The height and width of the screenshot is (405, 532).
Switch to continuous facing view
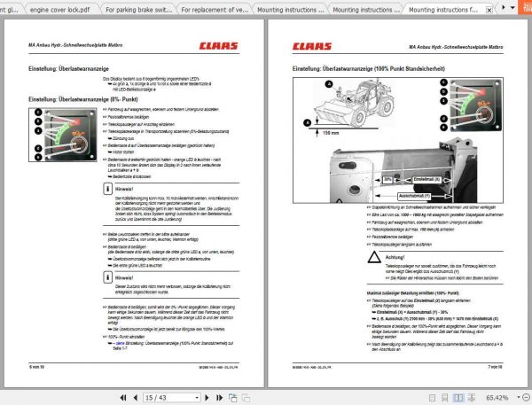pyautogui.click(x=472, y=398)
